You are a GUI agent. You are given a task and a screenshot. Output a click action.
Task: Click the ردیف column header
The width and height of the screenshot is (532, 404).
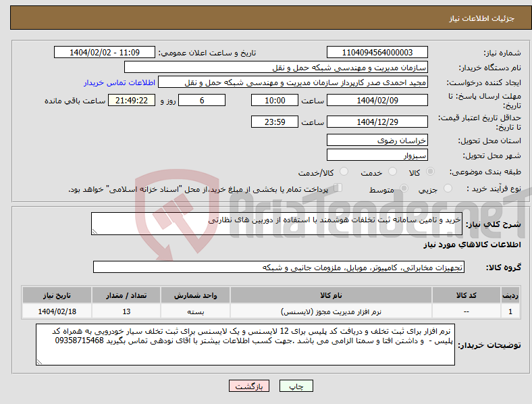coord(510,295)
